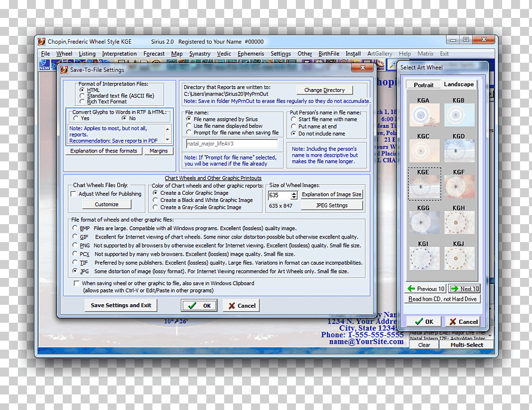This screenshot has width=532, height=410.
Task: Increase wheel image size with spinner up arrow
Action: [x=293, y=193]
